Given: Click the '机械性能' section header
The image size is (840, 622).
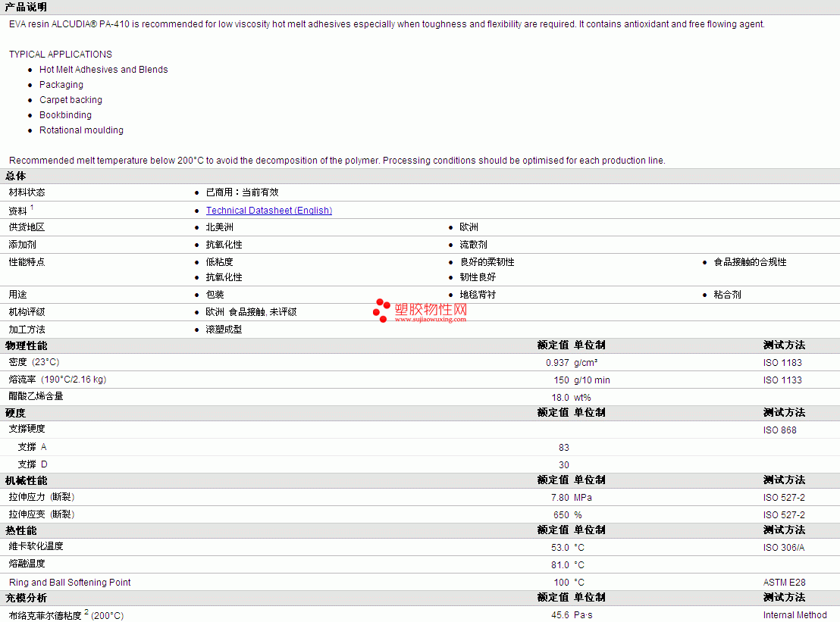Looking at the screenshot, I should [27, 480].
